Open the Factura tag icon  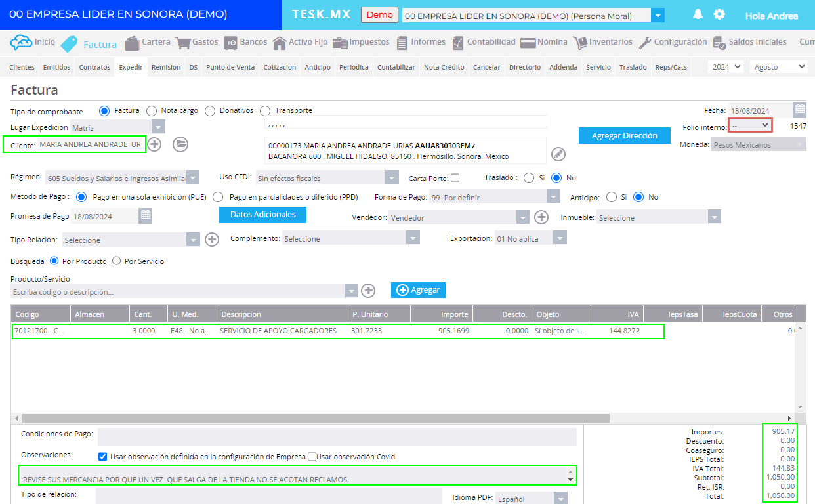[69, 44]
